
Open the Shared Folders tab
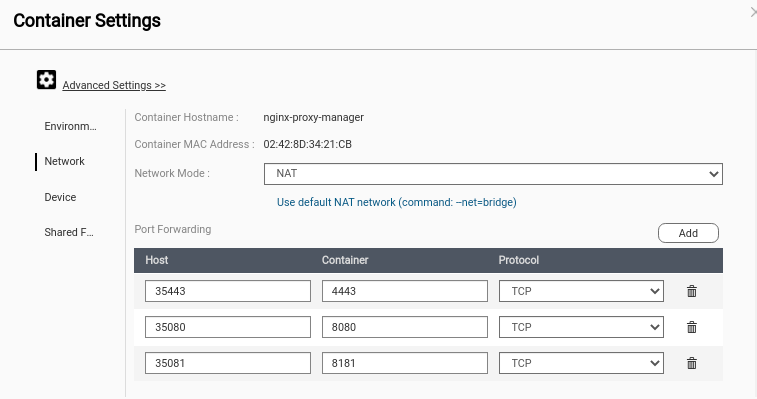pyautogui.click(x=69, y=232)
